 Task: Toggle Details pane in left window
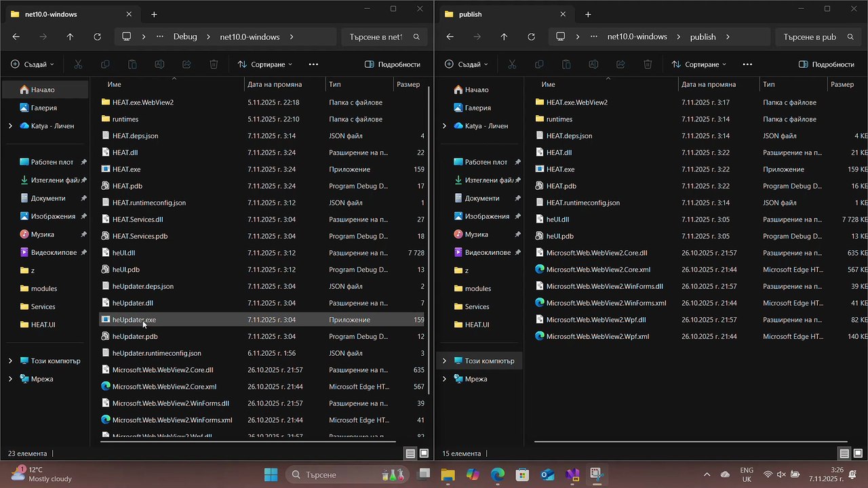point(393,64)
